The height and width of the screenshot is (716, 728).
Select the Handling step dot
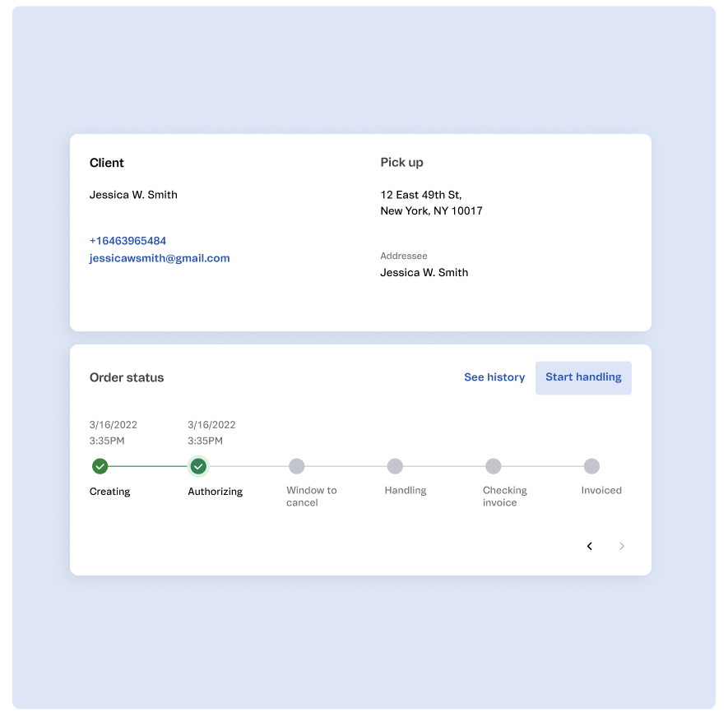pos(395,466)
